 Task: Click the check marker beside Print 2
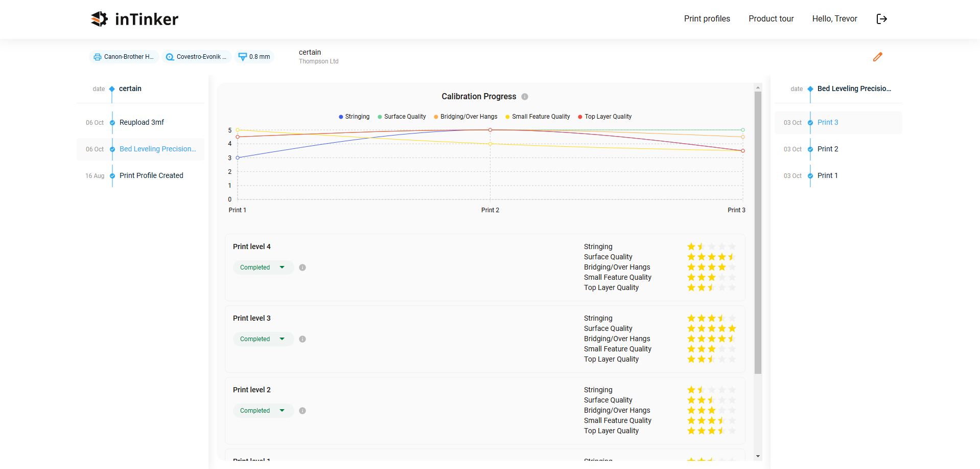(810, 149)
